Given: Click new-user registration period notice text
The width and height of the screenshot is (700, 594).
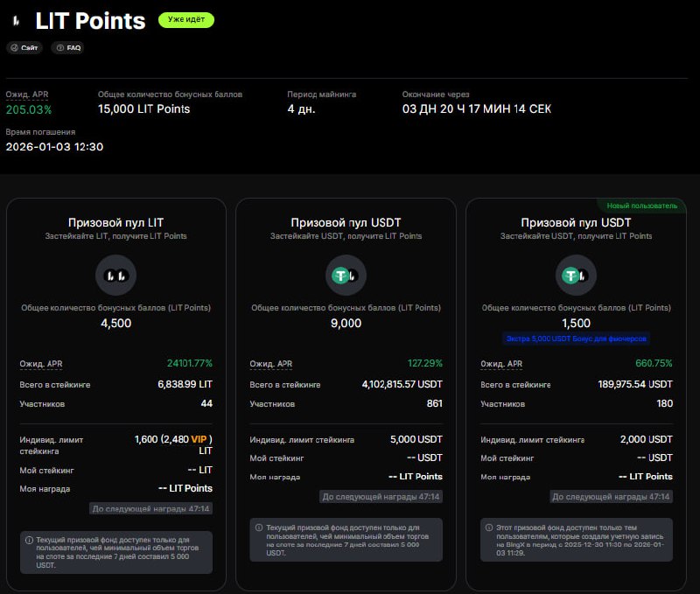Looking at the screenshot, I should (x=580, y=540).
